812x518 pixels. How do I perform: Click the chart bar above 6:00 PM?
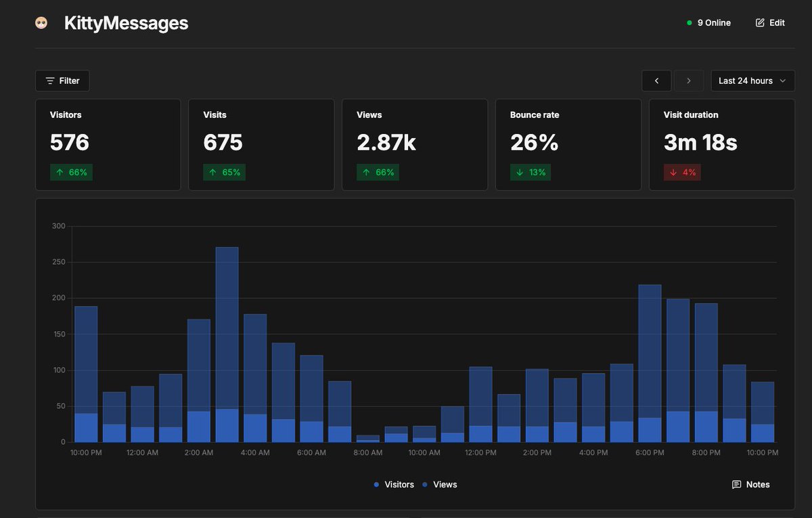(x=650, y=363)
